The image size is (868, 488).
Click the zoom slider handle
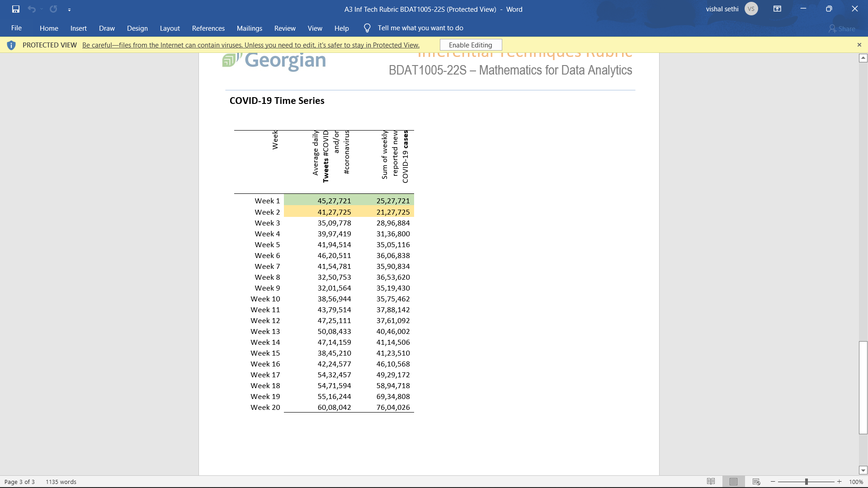(806, 481)
